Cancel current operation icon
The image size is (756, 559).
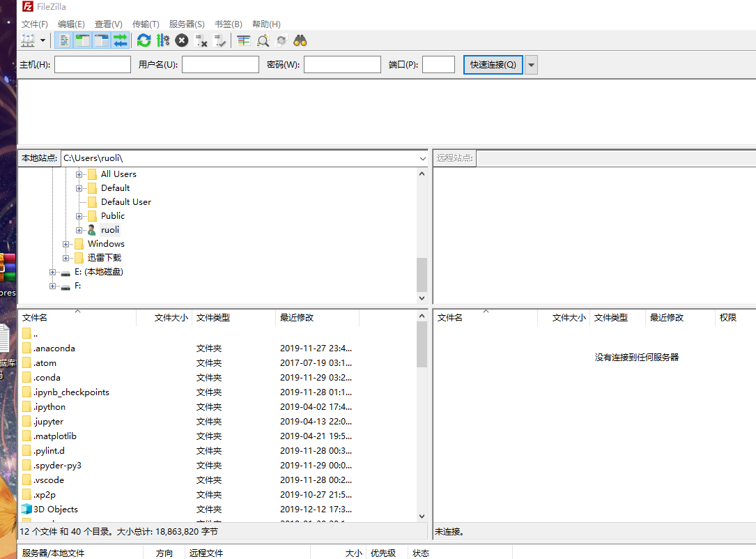click(182, 40)
